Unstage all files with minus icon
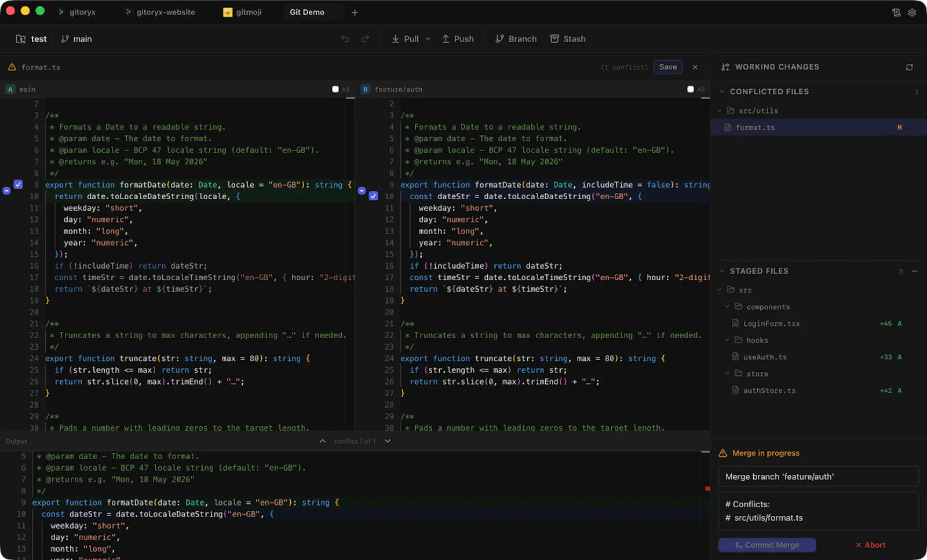927x560 pixels. [x=915, y=271]
